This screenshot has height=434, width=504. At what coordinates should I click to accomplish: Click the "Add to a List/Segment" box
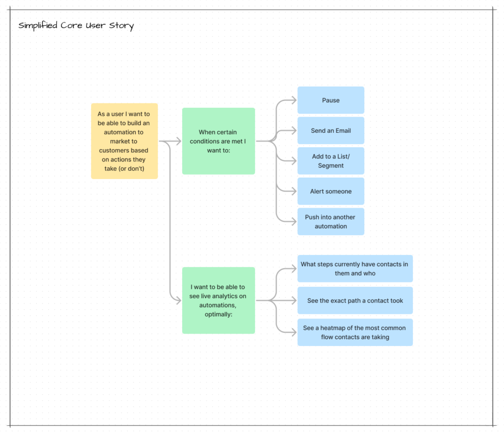(331, 161)
